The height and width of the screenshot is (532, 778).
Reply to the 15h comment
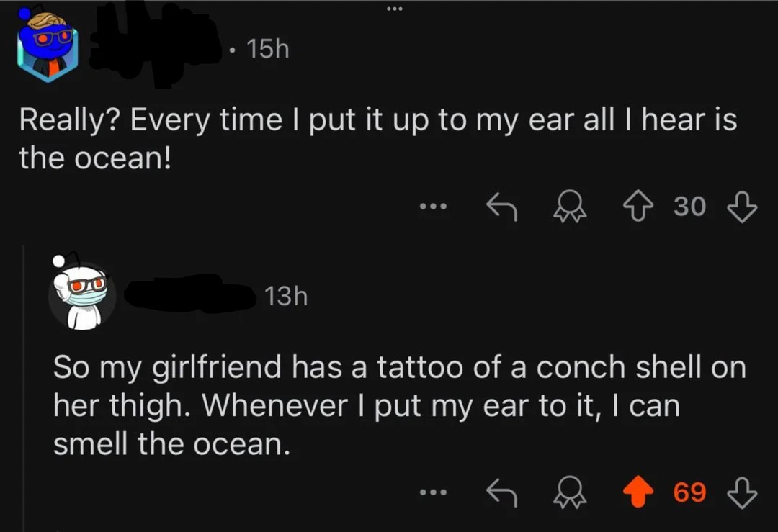click(501, 207)
